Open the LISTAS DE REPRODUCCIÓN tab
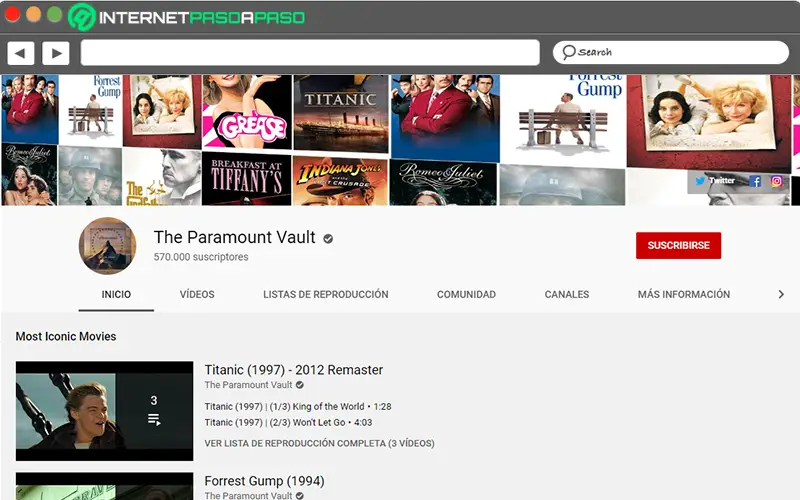800x500 pixels. [x=326, y=294]
